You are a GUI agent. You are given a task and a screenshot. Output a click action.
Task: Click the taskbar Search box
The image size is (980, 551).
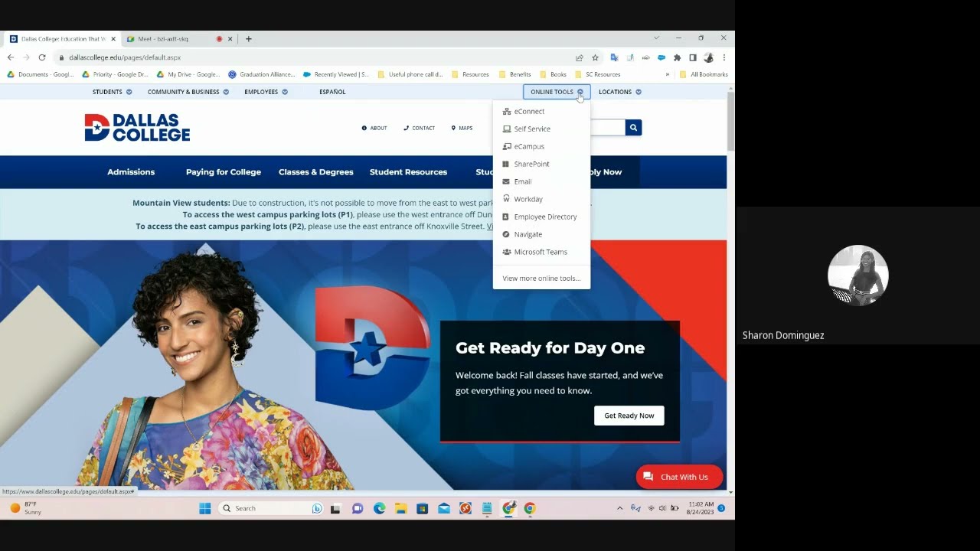coord(271,508)
